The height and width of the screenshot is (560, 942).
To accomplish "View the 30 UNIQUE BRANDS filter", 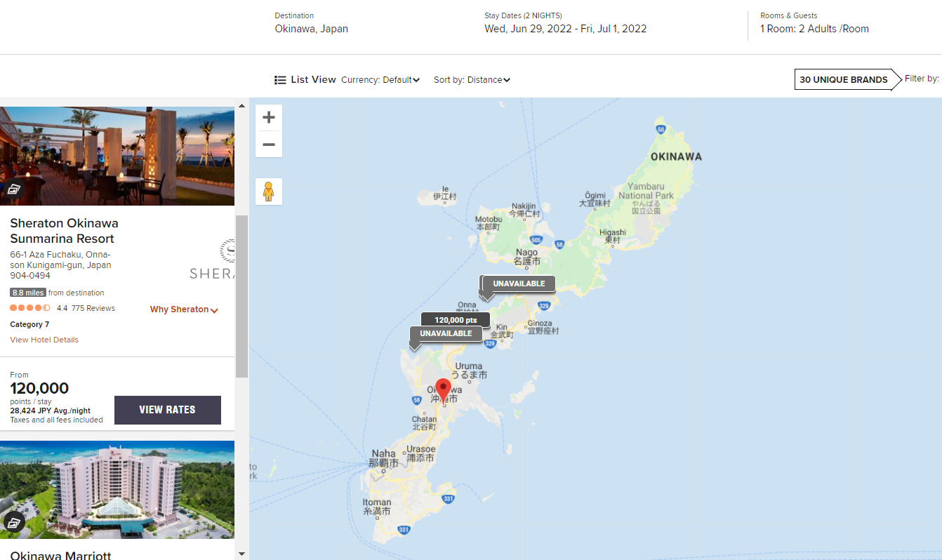I will pyautogui.click(x=843, y=79).
